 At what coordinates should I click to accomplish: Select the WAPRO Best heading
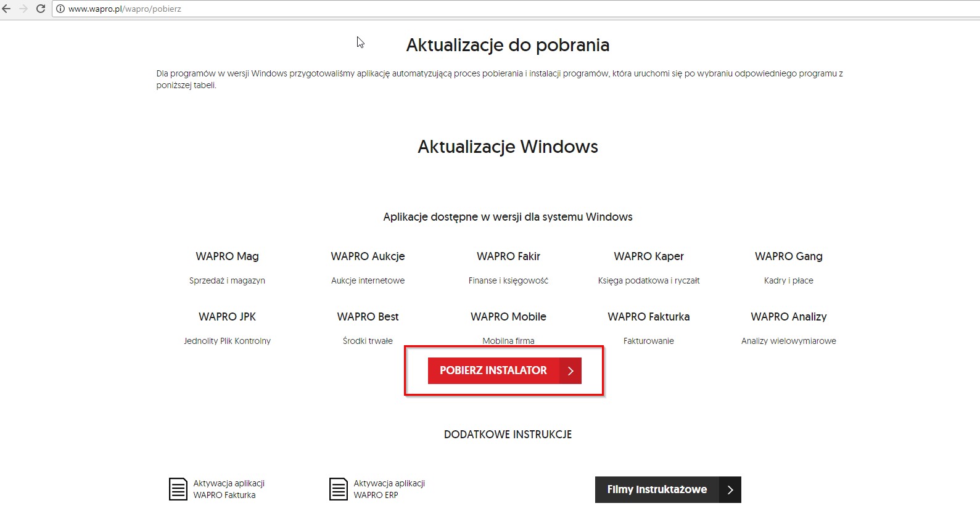pyautogui.click(x=368, y=317)
